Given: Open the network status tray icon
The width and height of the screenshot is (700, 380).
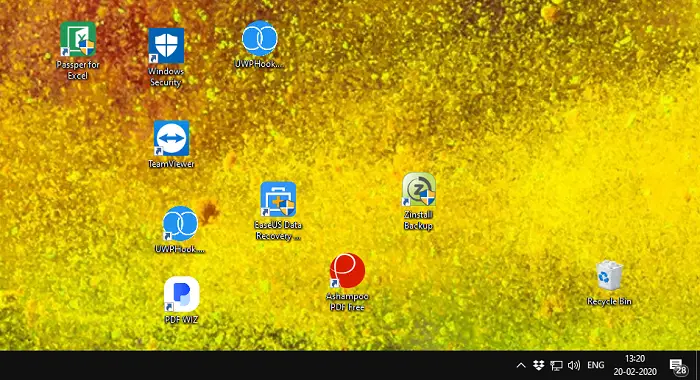Looking at the screenshot, I should pos(556,366).
